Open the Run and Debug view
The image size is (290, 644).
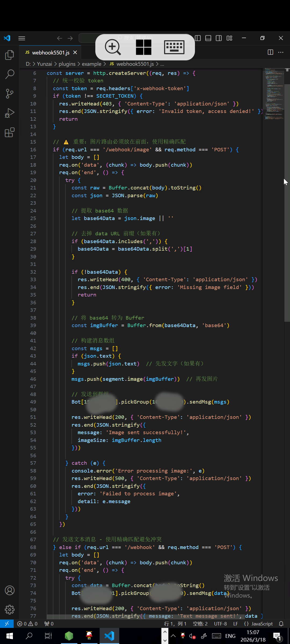point(10,113)
